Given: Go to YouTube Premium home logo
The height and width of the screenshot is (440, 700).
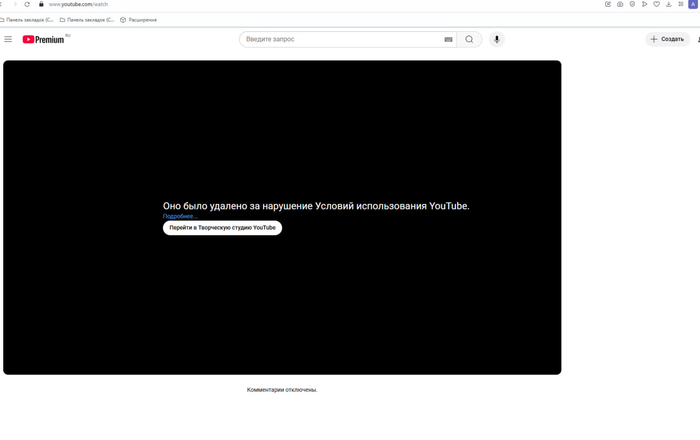Looking at the screenshot, I should [x=43, y=40].
